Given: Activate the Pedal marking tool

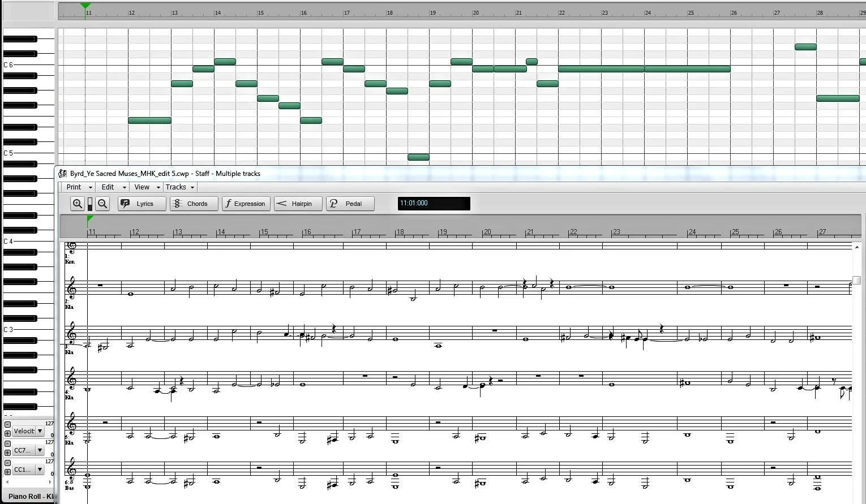Looking at the screenshot, I should tap(350, 204).
